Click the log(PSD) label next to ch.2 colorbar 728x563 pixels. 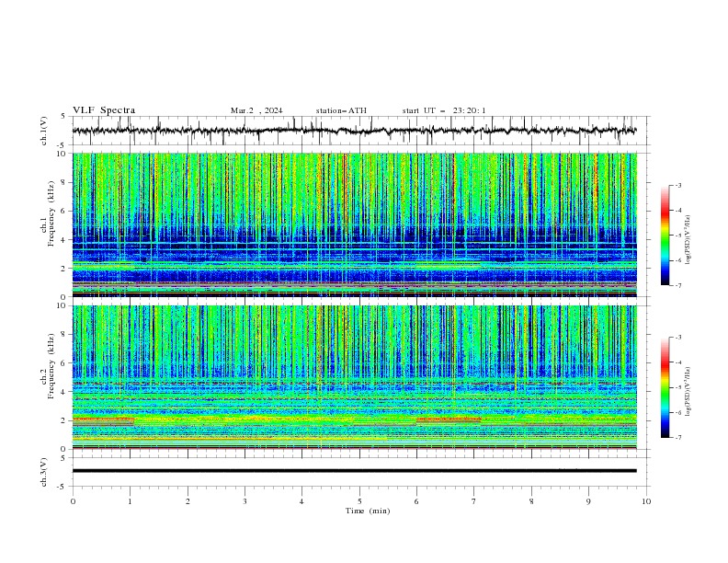(x=688, y=391)
